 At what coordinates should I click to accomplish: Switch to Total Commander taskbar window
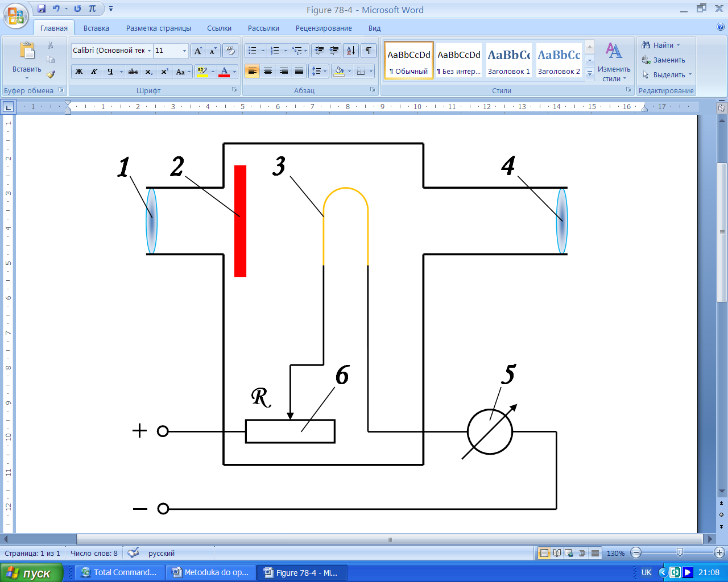click(119, 572)
